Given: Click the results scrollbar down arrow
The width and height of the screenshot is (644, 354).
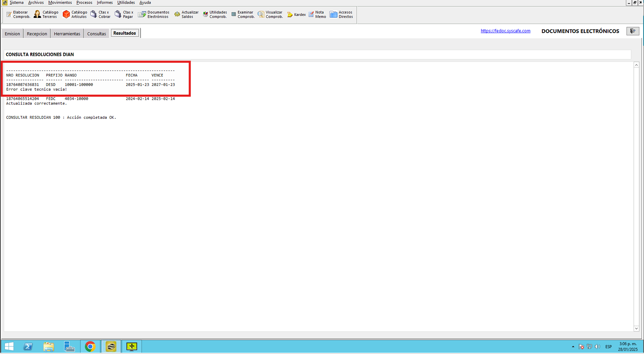Looking at the screenshot, I should pyautogui.click(x=636, y=329).
